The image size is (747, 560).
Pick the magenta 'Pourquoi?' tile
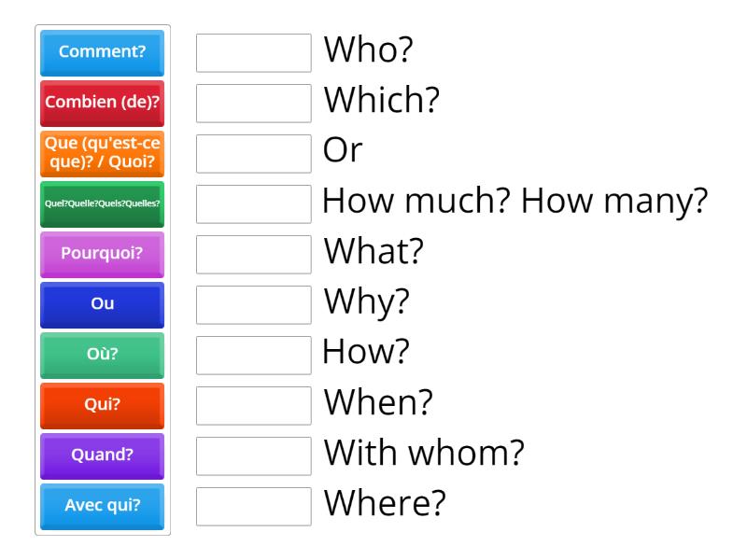[101, 253]
